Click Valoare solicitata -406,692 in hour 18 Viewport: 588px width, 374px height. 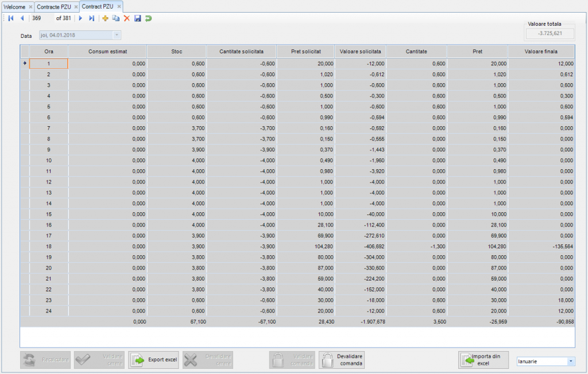click(361, 247)
